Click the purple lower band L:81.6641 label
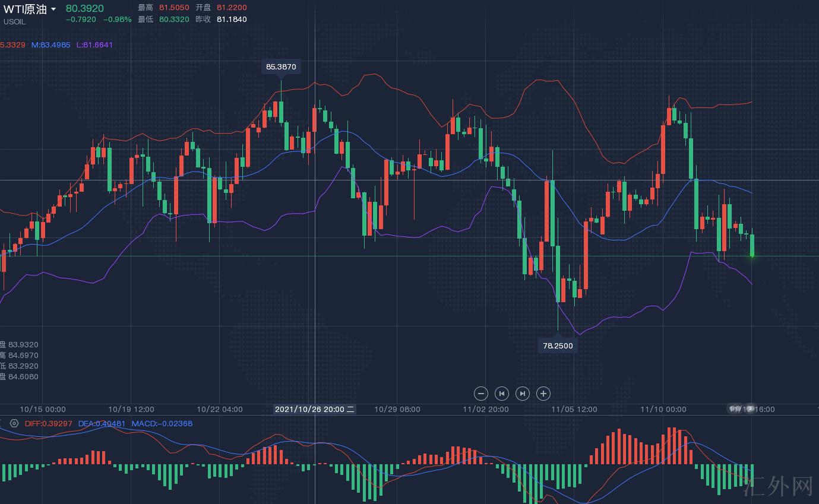The image size is (819, 504). pyautogui.click(x=94, y=45)
